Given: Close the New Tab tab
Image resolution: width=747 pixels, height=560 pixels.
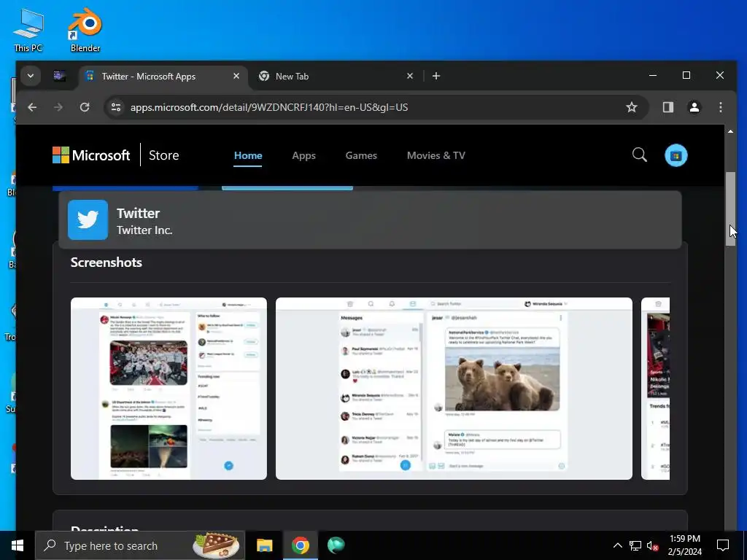Looking at the screenshot, I should tap(410, 76).
